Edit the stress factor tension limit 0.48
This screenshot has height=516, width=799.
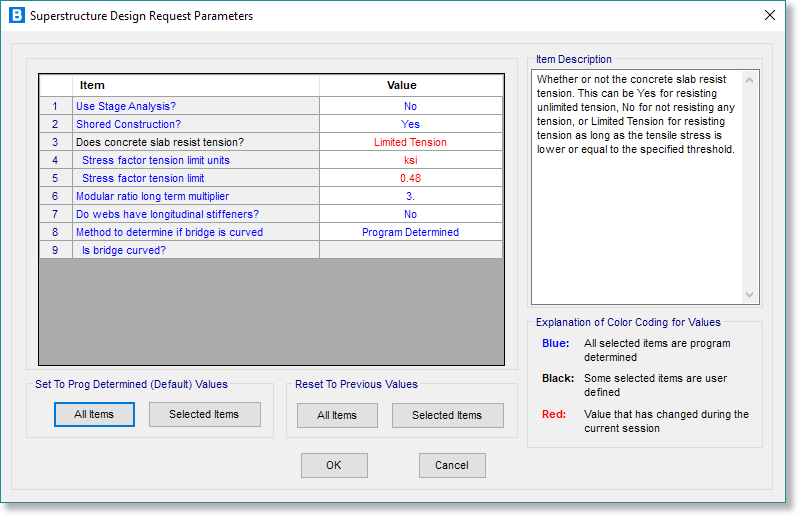coord(410,178)
